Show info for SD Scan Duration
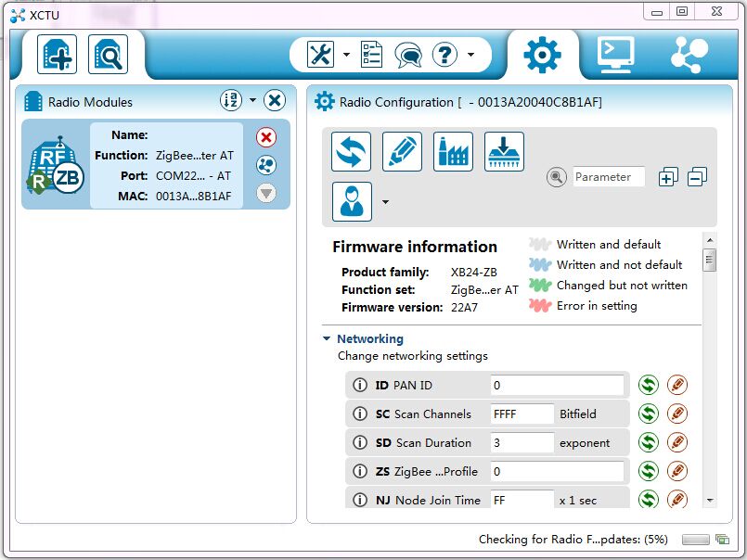Screen dimensions: 747x560 click(x=360, y=442)
